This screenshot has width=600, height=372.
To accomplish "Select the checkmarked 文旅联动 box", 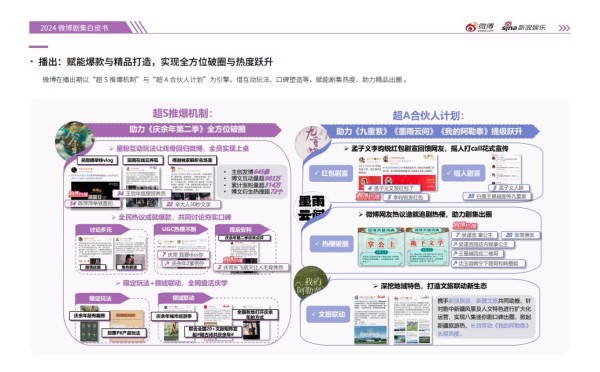I will tap(328, 314).
